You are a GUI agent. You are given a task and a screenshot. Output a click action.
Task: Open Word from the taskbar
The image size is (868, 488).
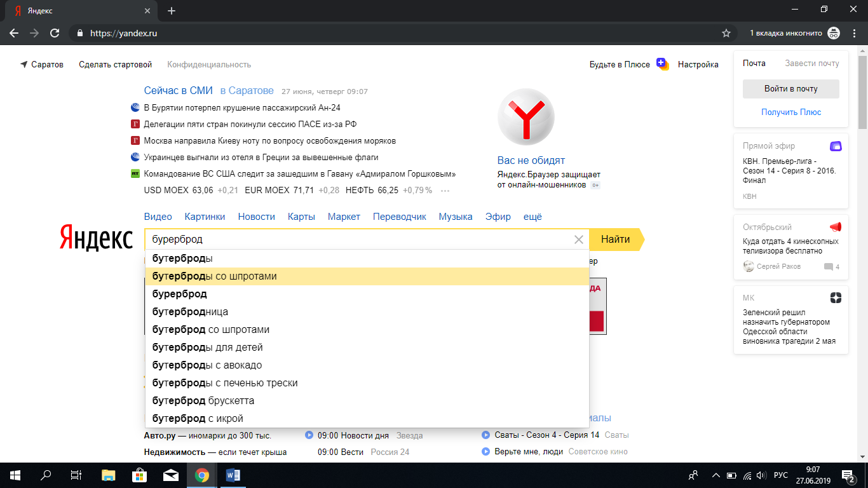232,475
